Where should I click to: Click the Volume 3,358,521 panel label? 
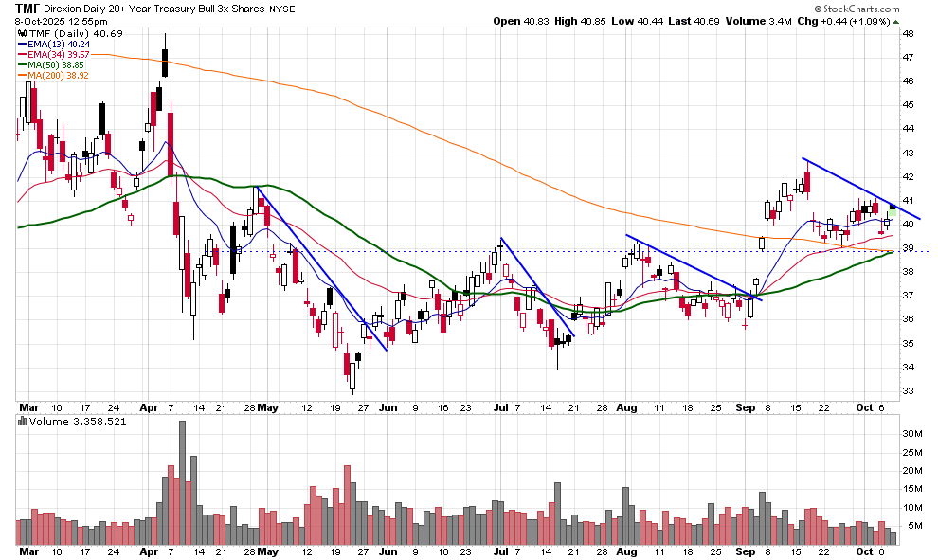coord(71,420)
